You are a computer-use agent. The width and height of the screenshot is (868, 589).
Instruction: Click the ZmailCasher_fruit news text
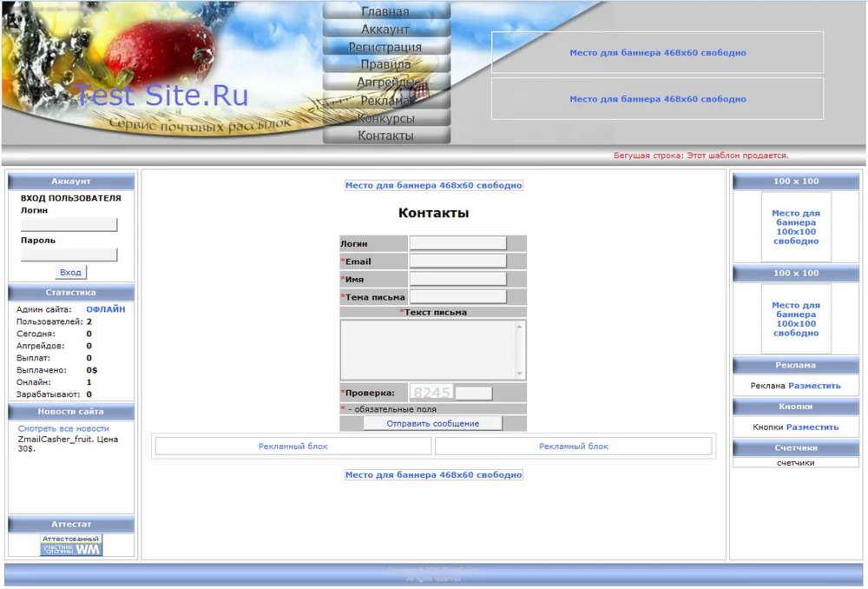pyautogui.click(x=68, y=444)
